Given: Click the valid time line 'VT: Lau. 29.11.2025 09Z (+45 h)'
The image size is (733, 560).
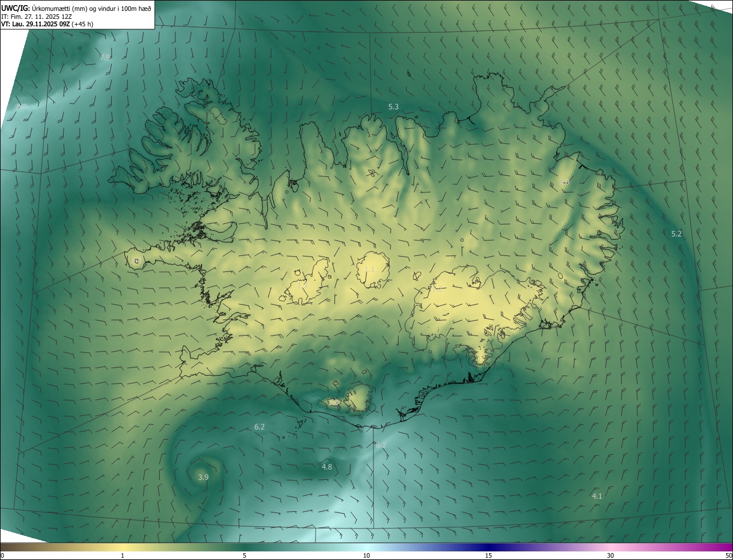Looking at the screenshot, I should click(x=48, y=24).
